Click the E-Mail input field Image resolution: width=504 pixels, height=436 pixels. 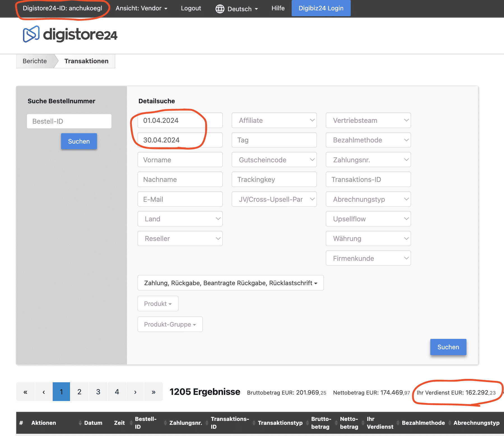[x=180, y=199]
